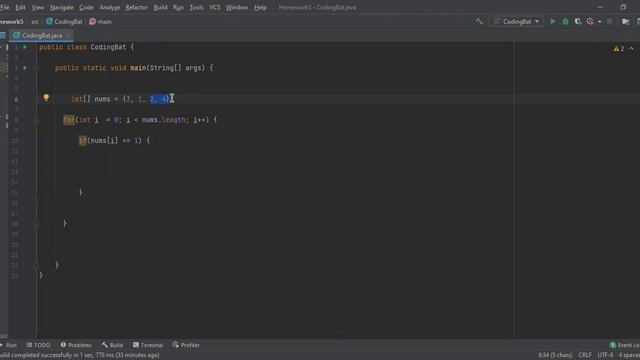Click UTF-8 encoding in status bar

pyautogui.click(x=605, y=355)
